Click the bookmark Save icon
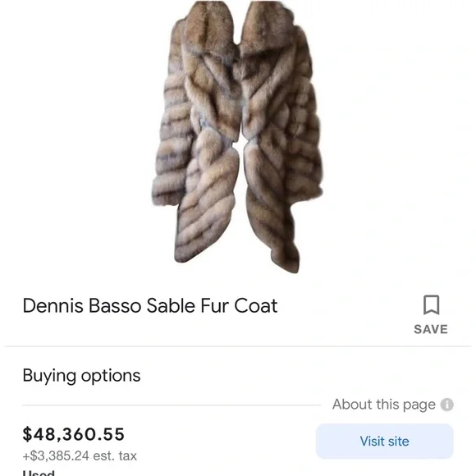 431,304
